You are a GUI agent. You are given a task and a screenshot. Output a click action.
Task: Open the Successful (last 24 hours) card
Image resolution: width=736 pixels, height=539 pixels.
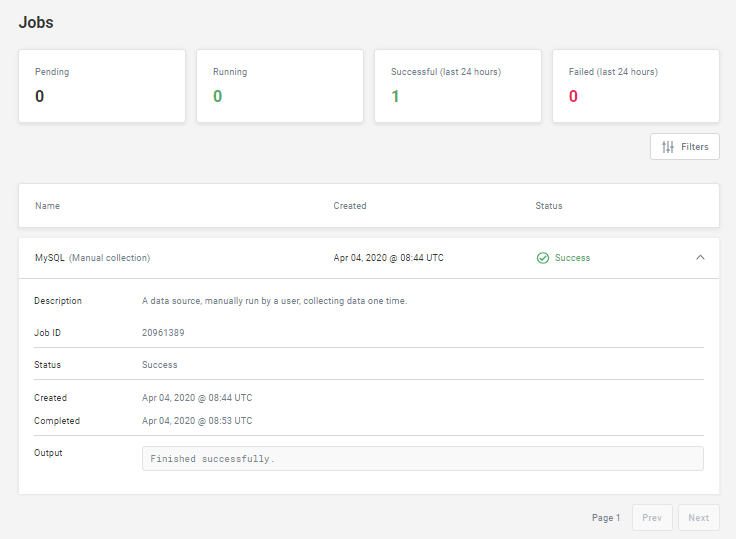click(x=458, y=86)
